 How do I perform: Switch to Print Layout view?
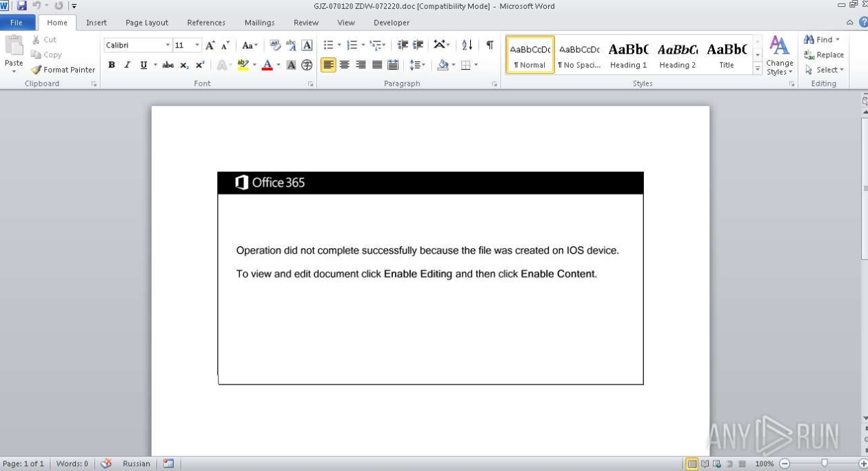pyautogui.click(x=692, y=463)
